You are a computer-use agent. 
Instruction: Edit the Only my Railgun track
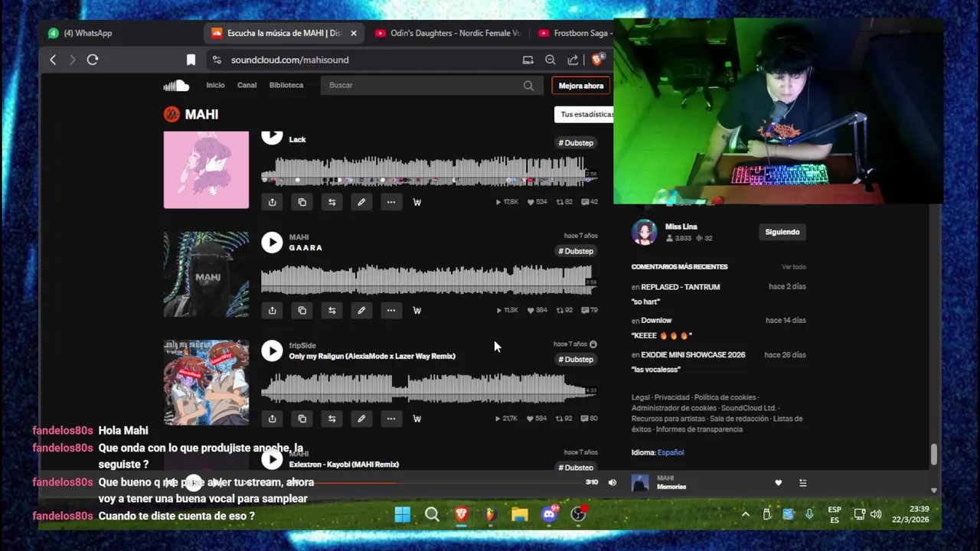(361, 419)
